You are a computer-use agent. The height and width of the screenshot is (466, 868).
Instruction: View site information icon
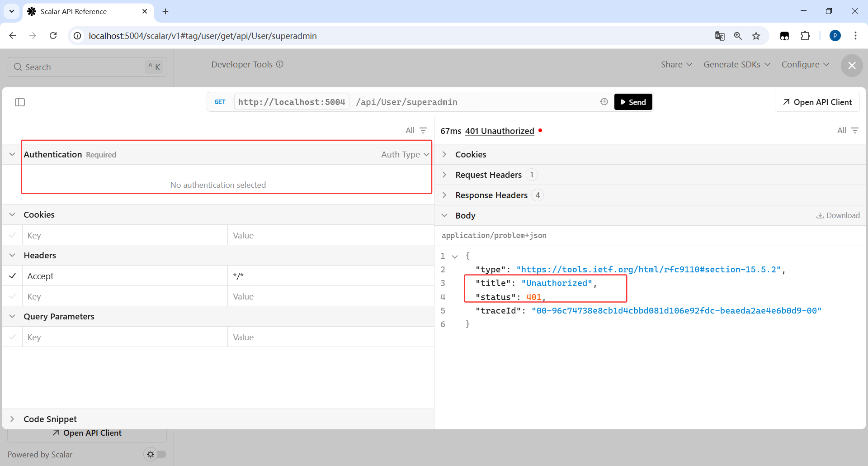point(78,36)
